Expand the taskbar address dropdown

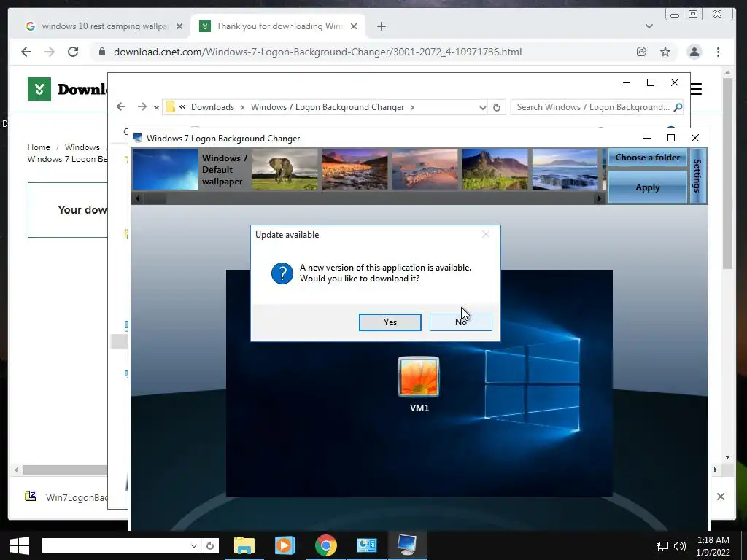tap(194, 545)
